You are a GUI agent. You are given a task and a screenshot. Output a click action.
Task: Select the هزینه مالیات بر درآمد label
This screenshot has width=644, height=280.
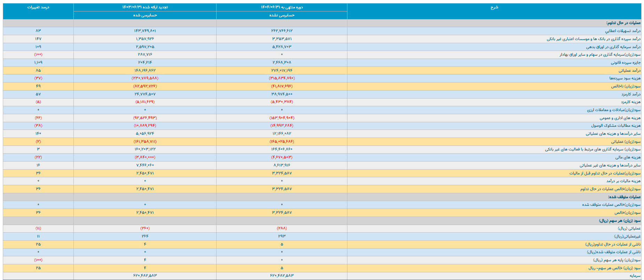coord(623,181)
